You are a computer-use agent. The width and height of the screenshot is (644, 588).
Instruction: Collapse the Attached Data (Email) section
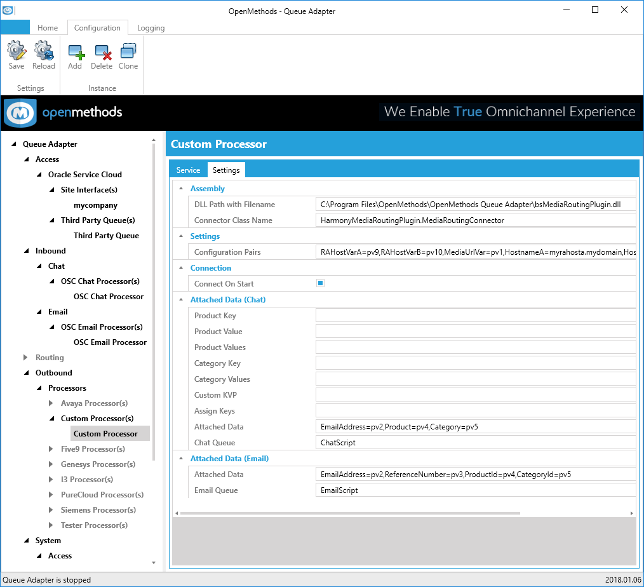click(x=181, y=458)
